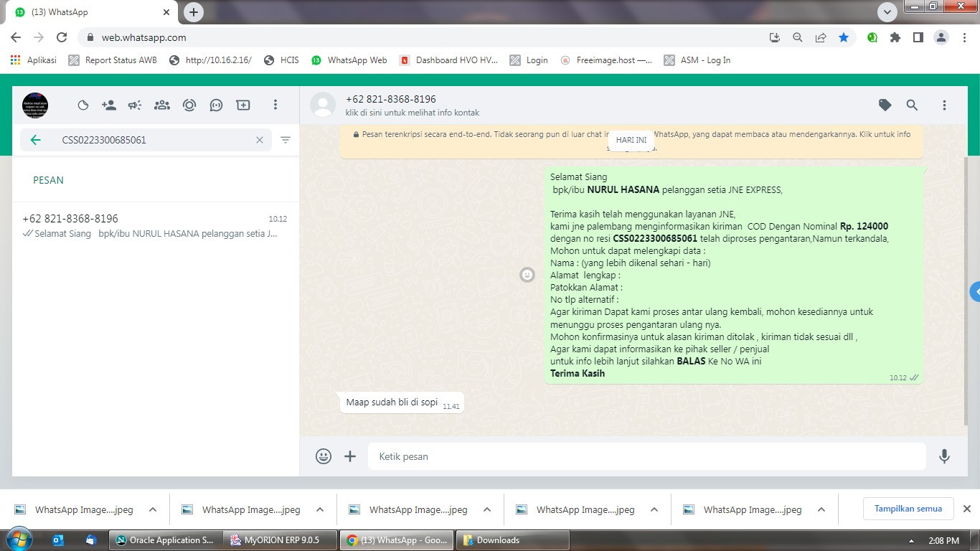Open Dashboard HVO bookmark
Viewport: 980px width, 551px height.
point(448,60)
